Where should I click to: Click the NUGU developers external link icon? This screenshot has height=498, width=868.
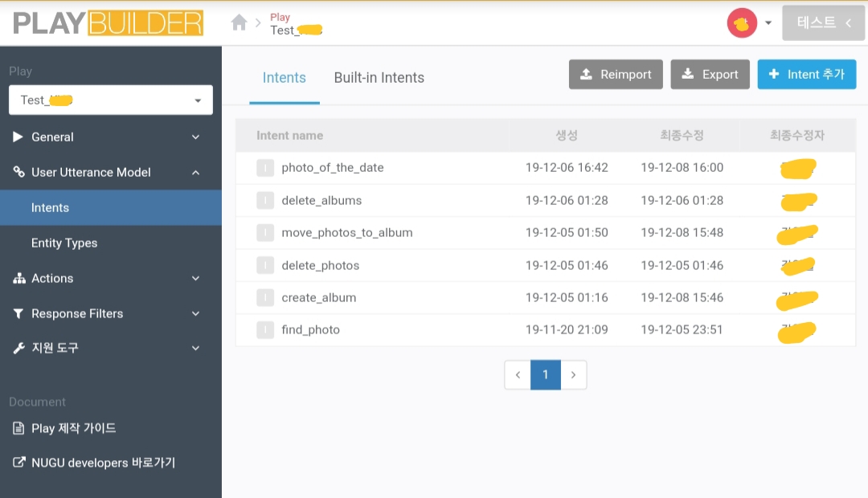(18, 462)
